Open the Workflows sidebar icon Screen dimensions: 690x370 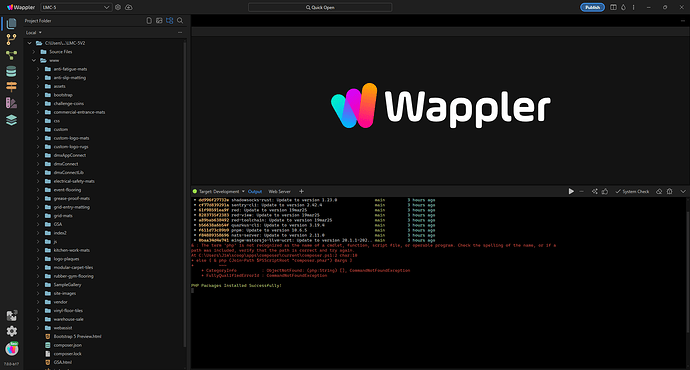tap(11, 55)
